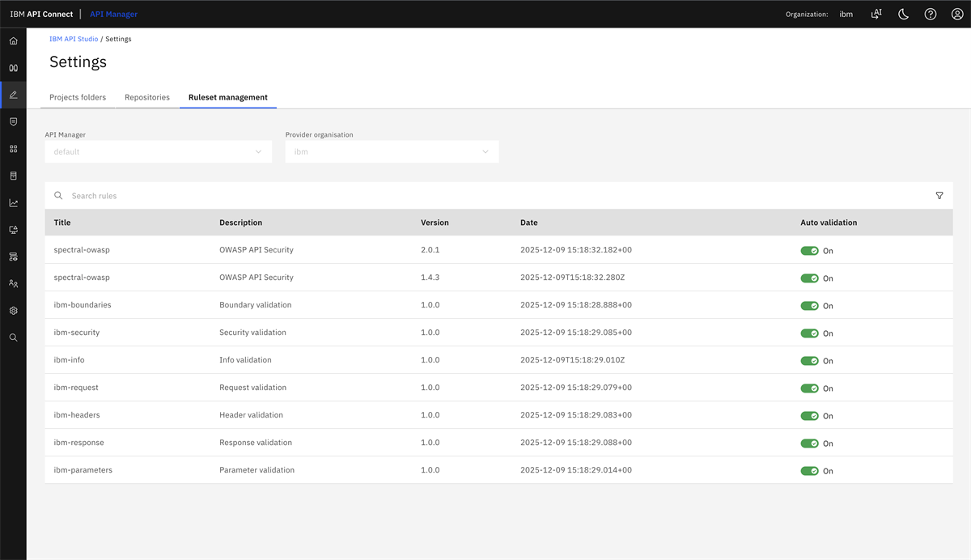Disable auto validation for ibm-security
Screen dimensions: 971x560
click(809, 333)
